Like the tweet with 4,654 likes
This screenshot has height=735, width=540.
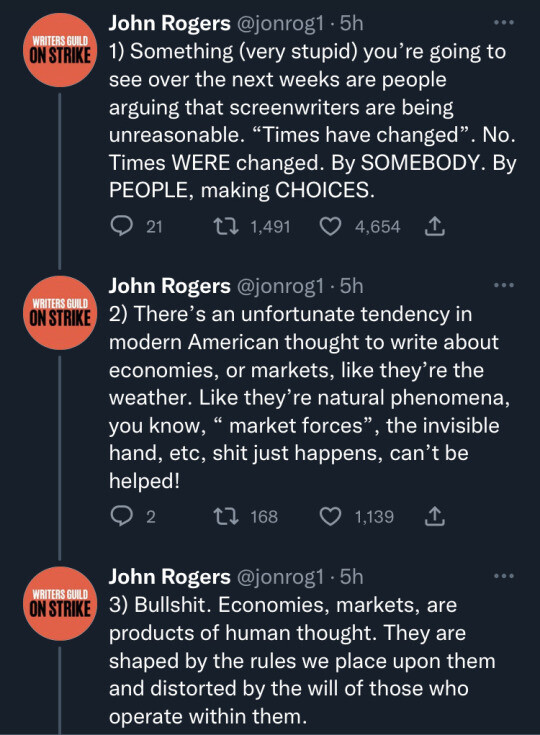click(x=330, y=226)
